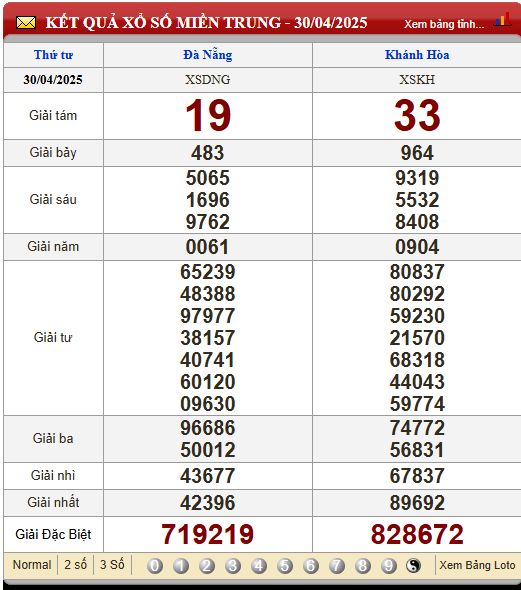Viewport: 521px width, 590px height.
Task: Click Giải sáu number 8408
Action: 417,222
